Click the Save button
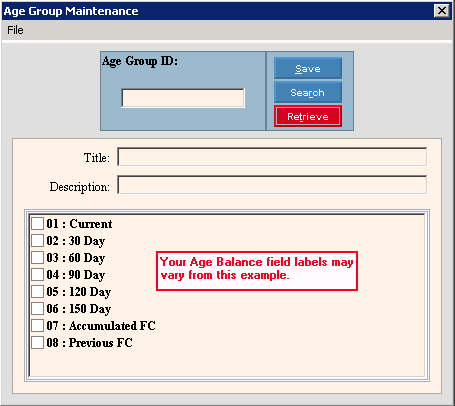This screenshot has height=406, width=455. click(308, 68)
